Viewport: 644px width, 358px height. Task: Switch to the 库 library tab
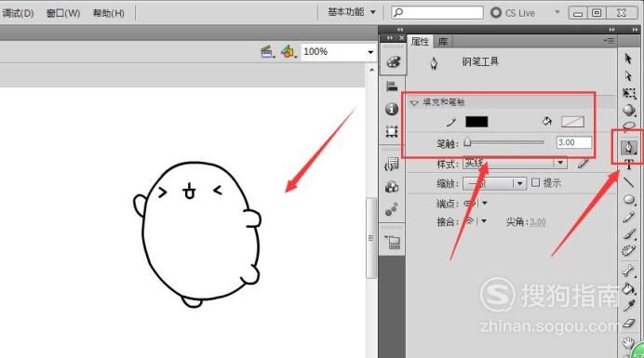(x=443, y=42)
